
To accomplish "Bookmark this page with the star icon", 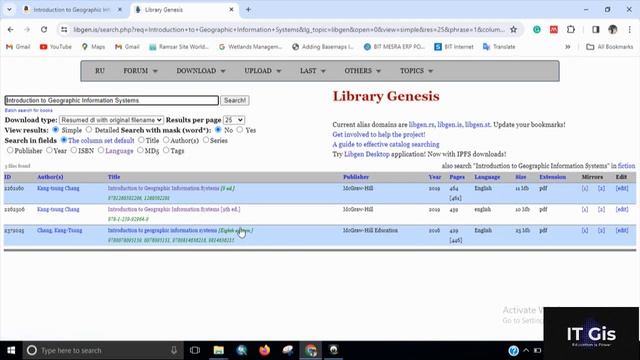I will [x=513, y=29].
